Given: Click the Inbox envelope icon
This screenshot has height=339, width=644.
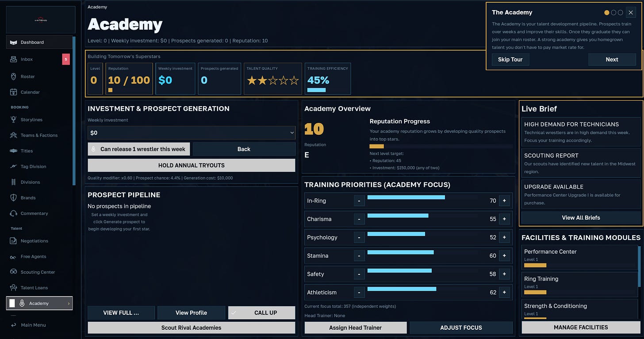Looking at the screenshot, I should tap(13, 59).
